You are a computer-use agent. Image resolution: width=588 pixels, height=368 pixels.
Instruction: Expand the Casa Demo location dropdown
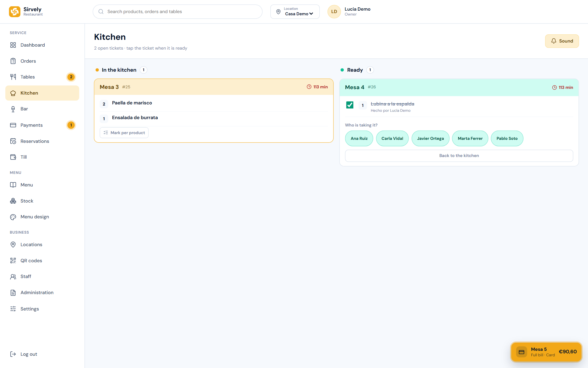tap(295, 12)
